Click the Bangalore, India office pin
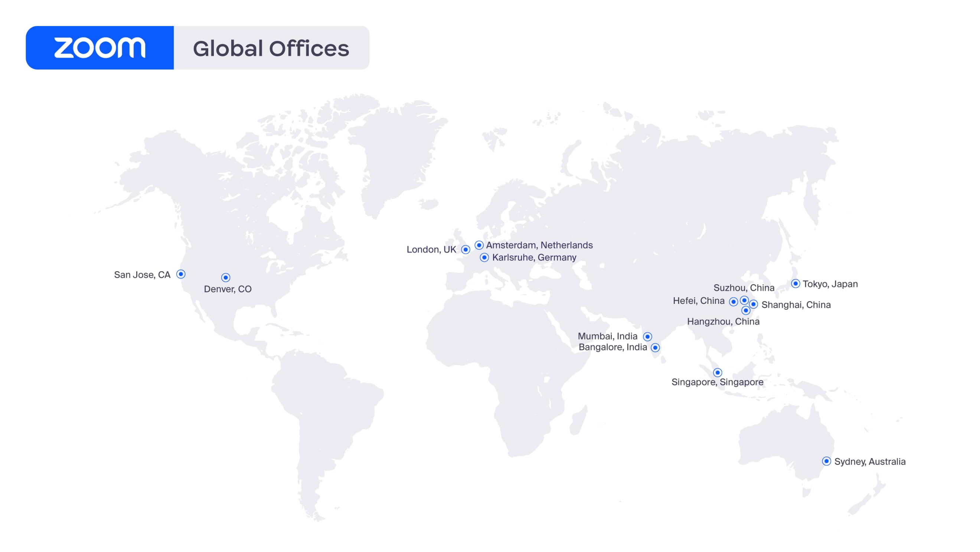Viewport: 980px width, 552px height. point(655,347)
